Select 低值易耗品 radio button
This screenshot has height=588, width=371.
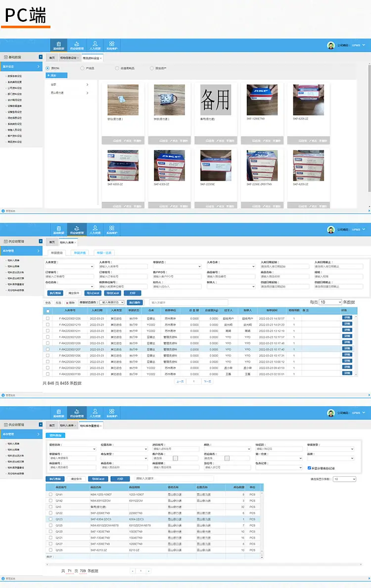(117, 68)
